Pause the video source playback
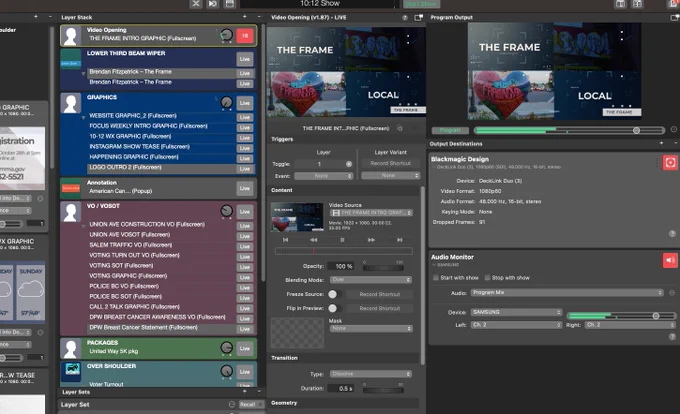The image size is (680, 414). [x=342, y=240]
